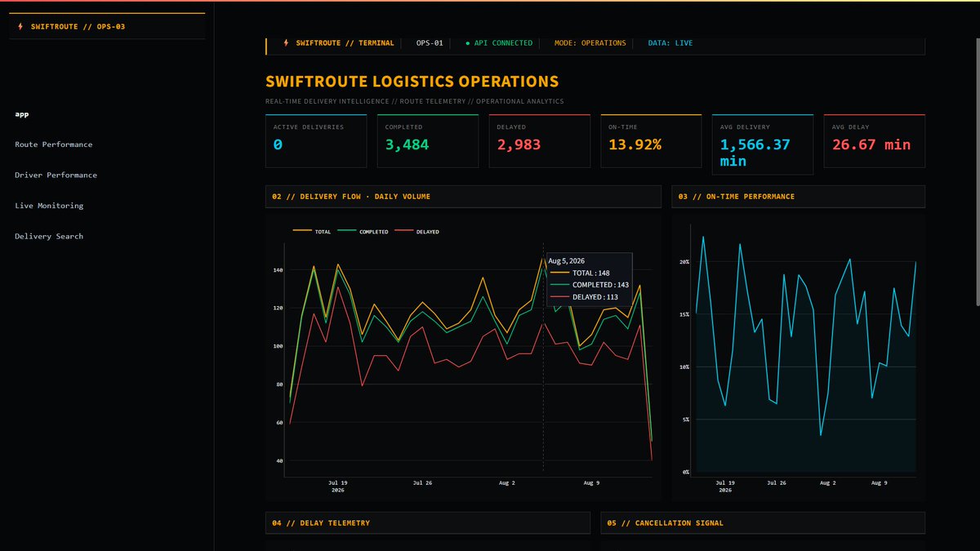Toggle TOTAL series in chart legend
The image size is (980, 551).
312,232
